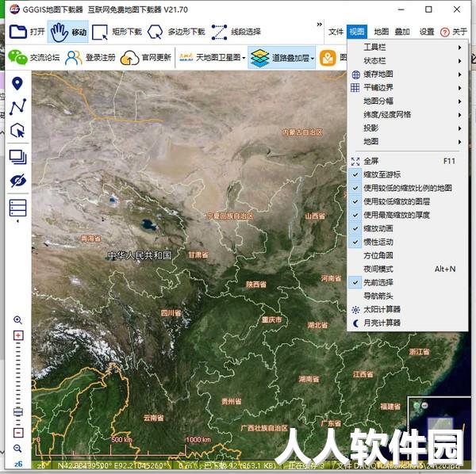This screenshot has width=476, height=474.
Task: Uncheck 缩放至游标 option
Action: (408, 174)
